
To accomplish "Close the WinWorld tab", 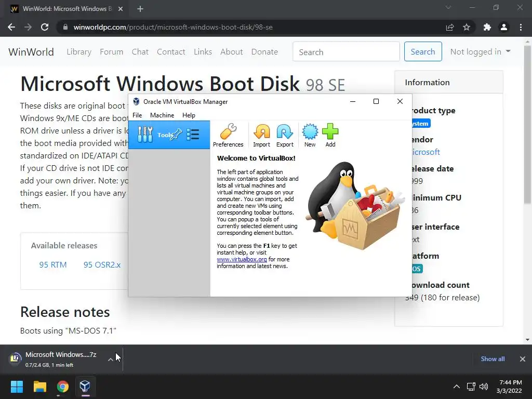I will pyautogui.click(x=121, y=9).
